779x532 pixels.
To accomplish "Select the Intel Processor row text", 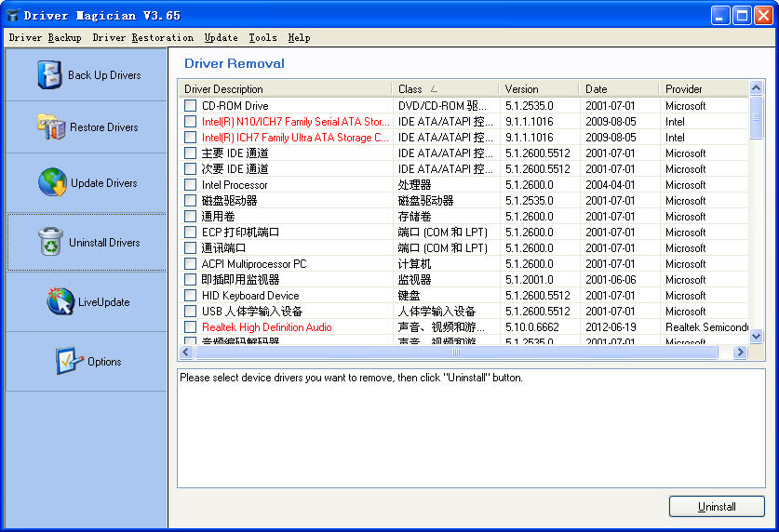I will click(x=235, y=184).
